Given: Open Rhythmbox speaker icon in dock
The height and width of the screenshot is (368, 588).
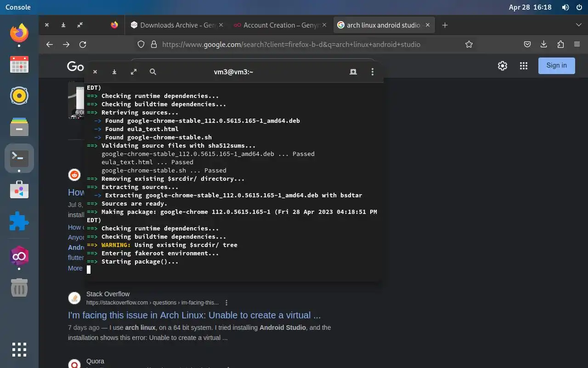Looking at the screenshot, I should tap(19, 96).
